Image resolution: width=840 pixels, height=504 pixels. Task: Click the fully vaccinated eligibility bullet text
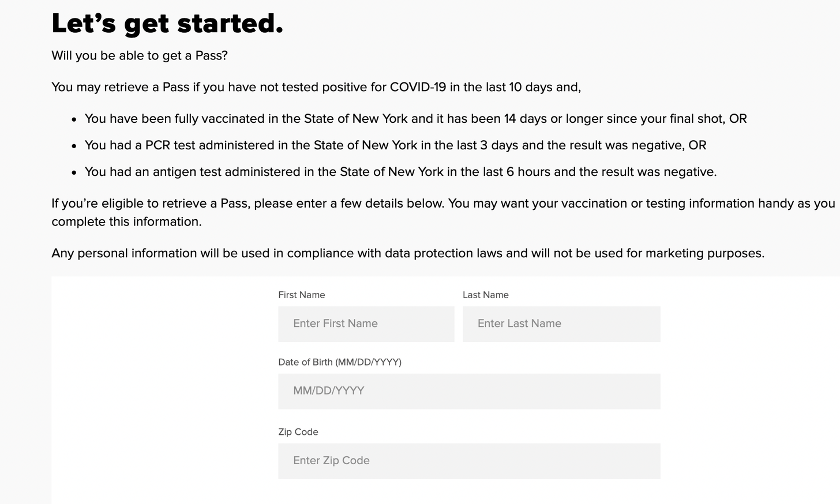415,119
